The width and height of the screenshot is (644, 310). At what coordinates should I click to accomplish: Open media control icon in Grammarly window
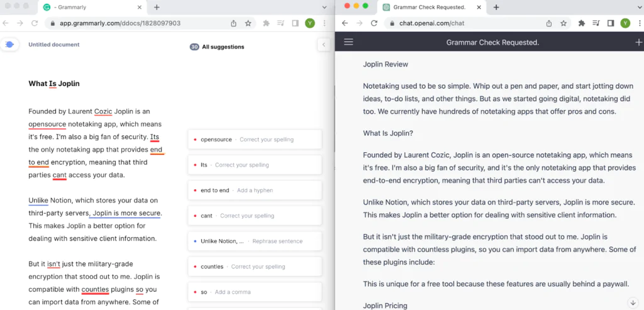(281, 23)
